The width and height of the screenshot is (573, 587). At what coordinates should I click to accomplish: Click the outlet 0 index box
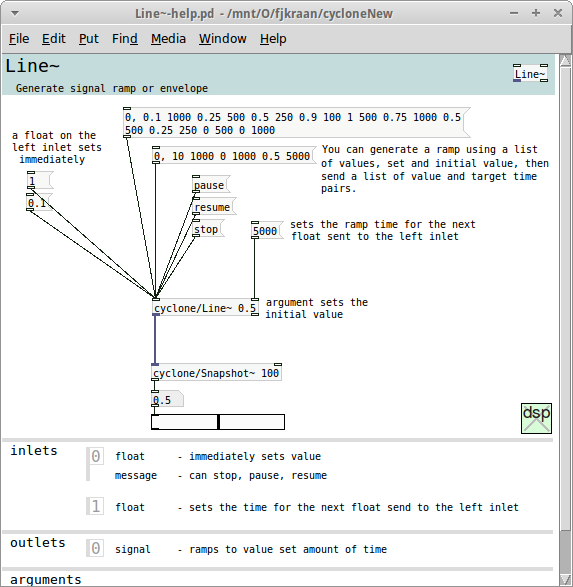pyautogui.click(x=95, y=548)
